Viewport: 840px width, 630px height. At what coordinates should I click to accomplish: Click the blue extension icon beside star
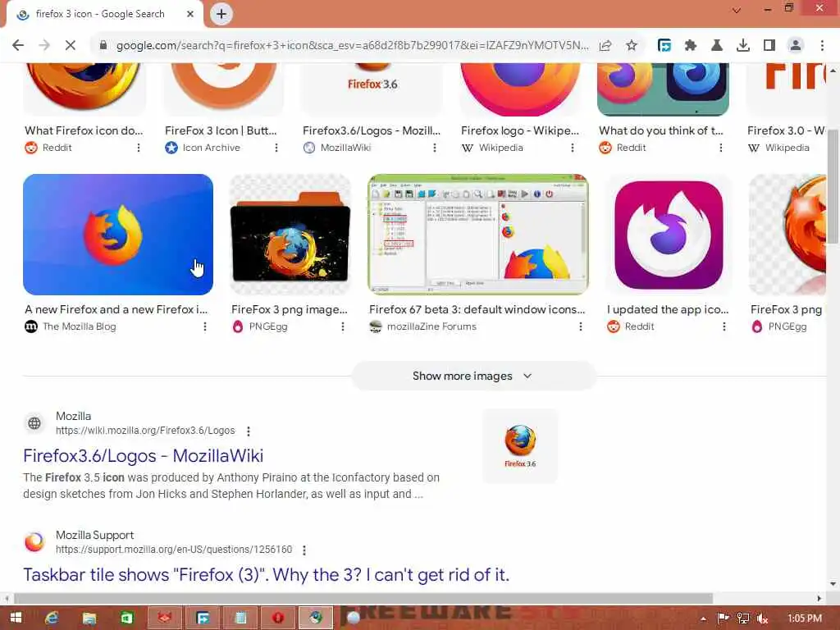point(664,46)
